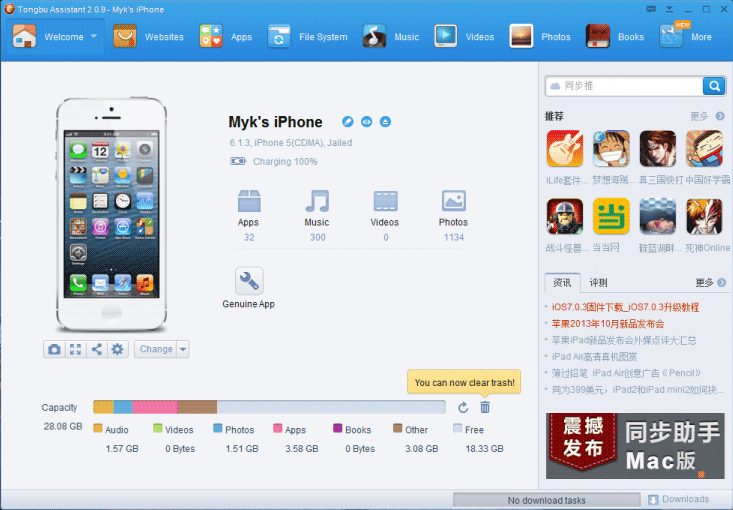Open the iLife套件 GarageBand app icon
Viewport: 733px width, 510px height.
click(x=565, y=149)
